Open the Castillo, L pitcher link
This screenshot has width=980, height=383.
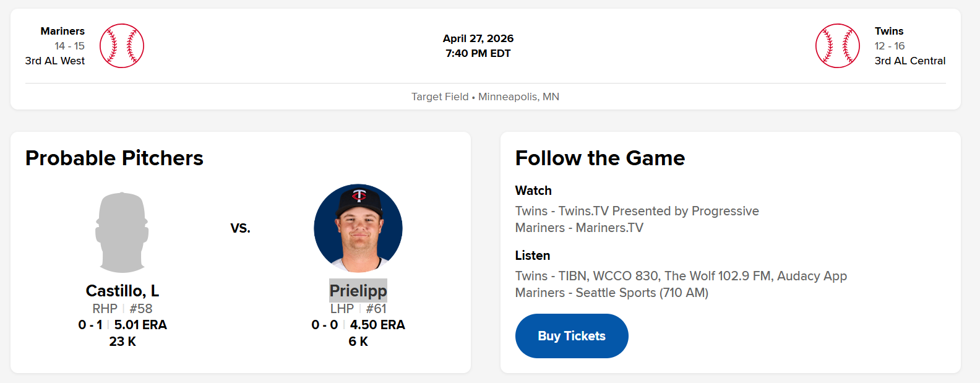pyautogui.click(x=123, y=291)
